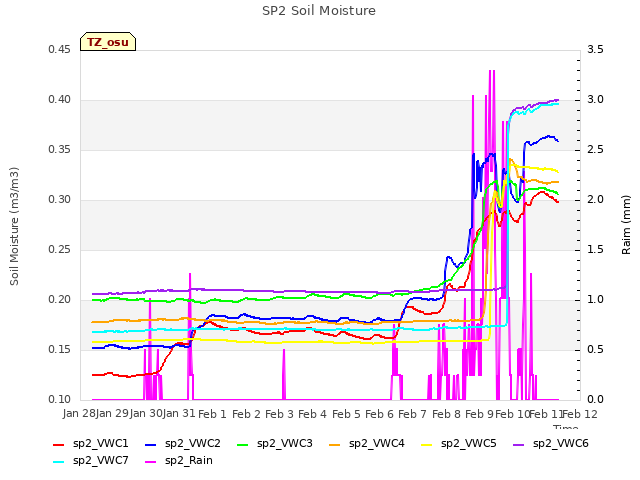
Task: Click the cyan sp2_VWC7 legend swatch
Action: point(59,462)
